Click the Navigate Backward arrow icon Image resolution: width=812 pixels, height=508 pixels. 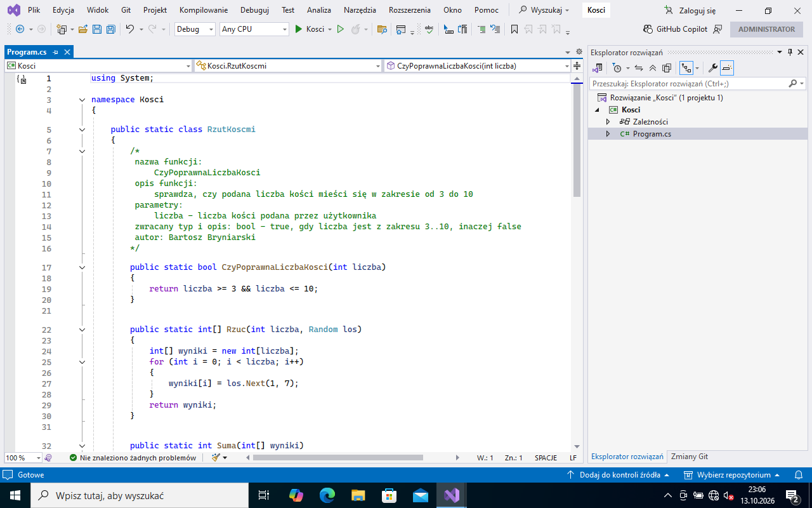tap(20, 29)
